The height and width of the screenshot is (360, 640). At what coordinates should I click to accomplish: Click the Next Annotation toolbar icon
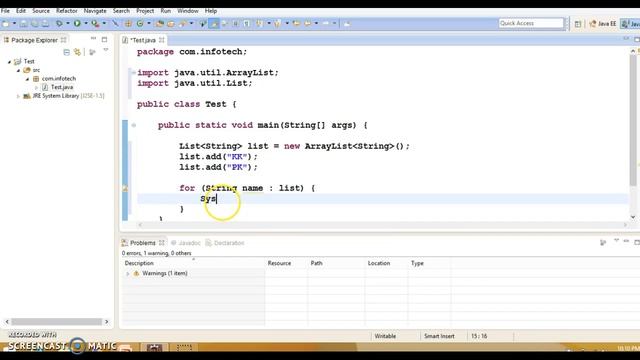(x=259, y=24)
